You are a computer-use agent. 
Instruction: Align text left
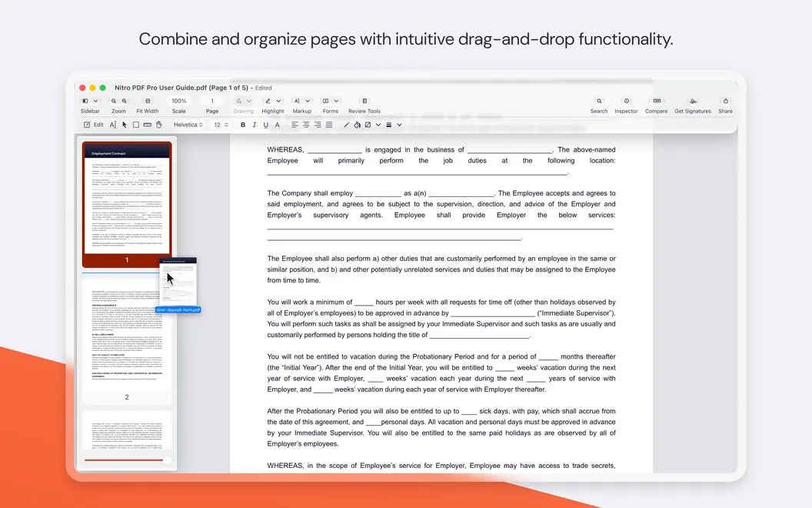295,125
